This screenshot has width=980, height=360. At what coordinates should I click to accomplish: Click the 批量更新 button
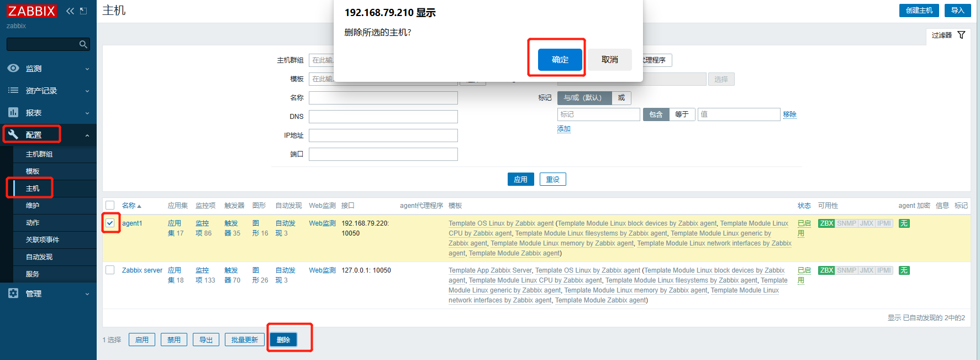245,340
